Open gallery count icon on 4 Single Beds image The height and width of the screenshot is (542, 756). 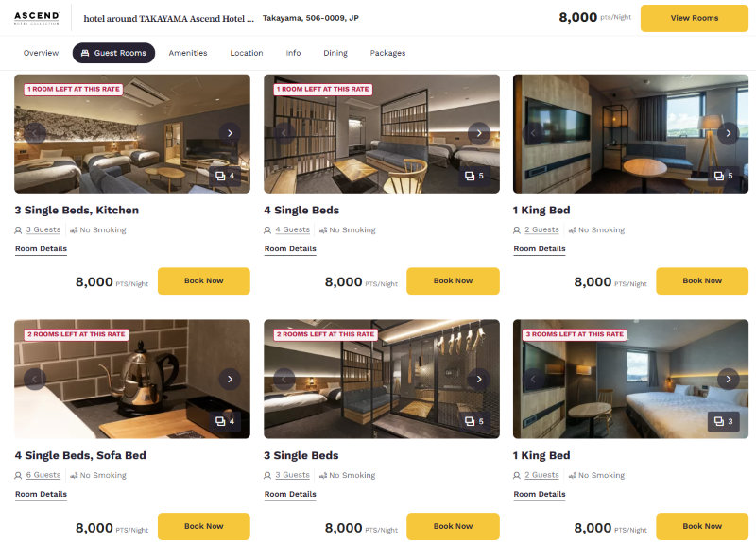click(474, 176)
